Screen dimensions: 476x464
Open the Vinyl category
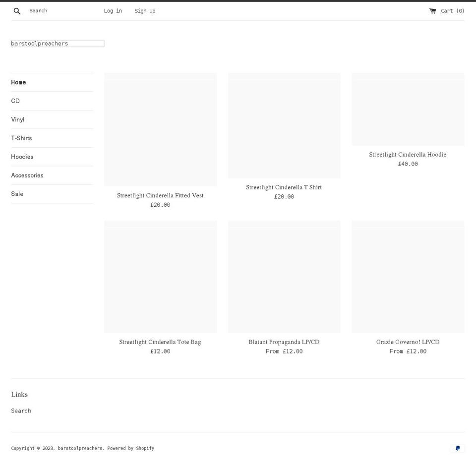point(18,119)
